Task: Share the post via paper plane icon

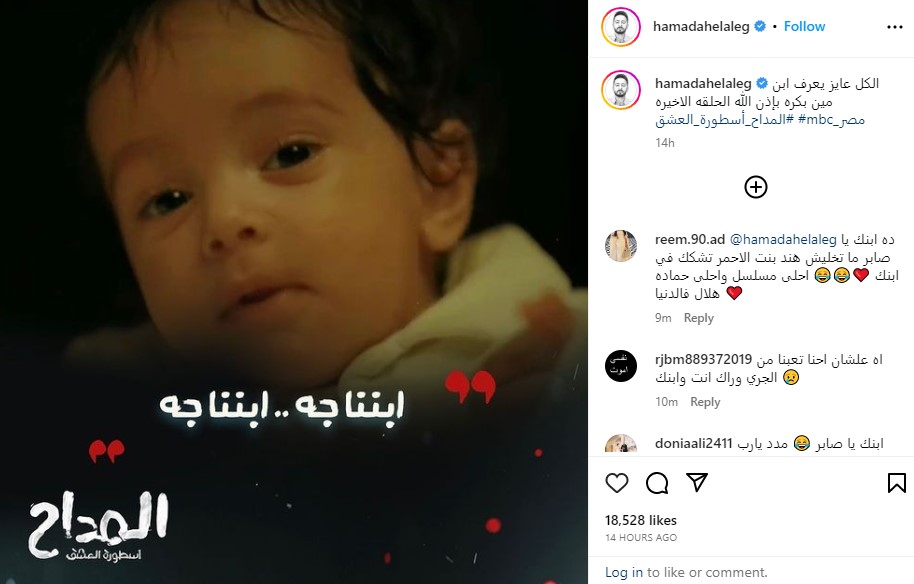Action: 697,482
